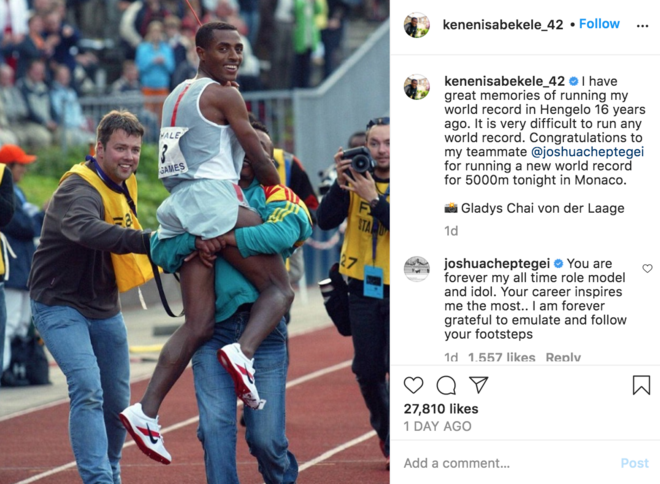This screenshot has width=660, height=484.
Task: Open the joshuacheptegei username in the comment
Action: (497, 263)
